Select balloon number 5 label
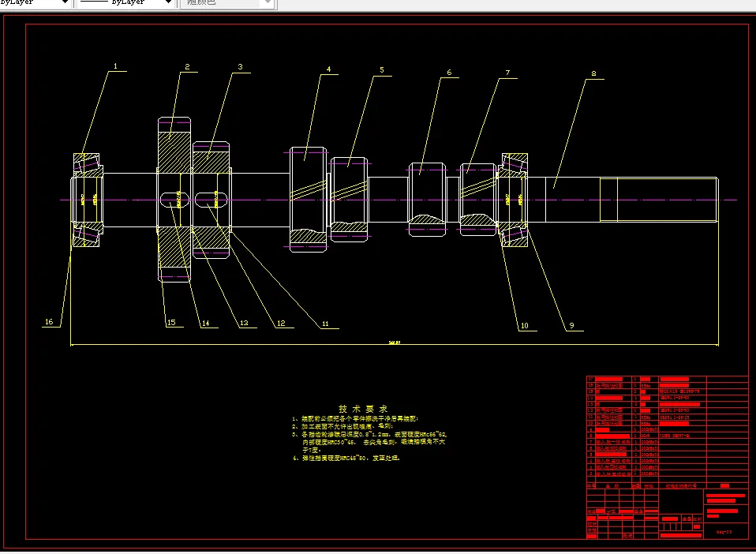756x554 pixels. point(382,70)
